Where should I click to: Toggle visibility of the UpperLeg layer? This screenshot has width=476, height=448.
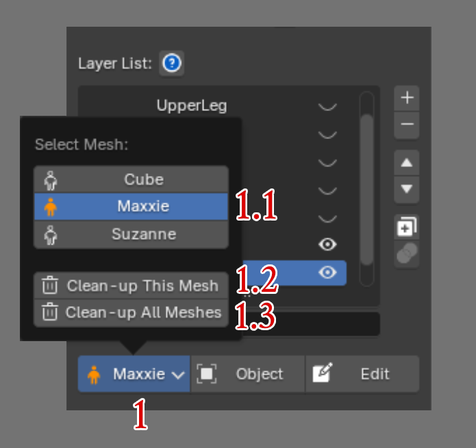pos(327,107)
